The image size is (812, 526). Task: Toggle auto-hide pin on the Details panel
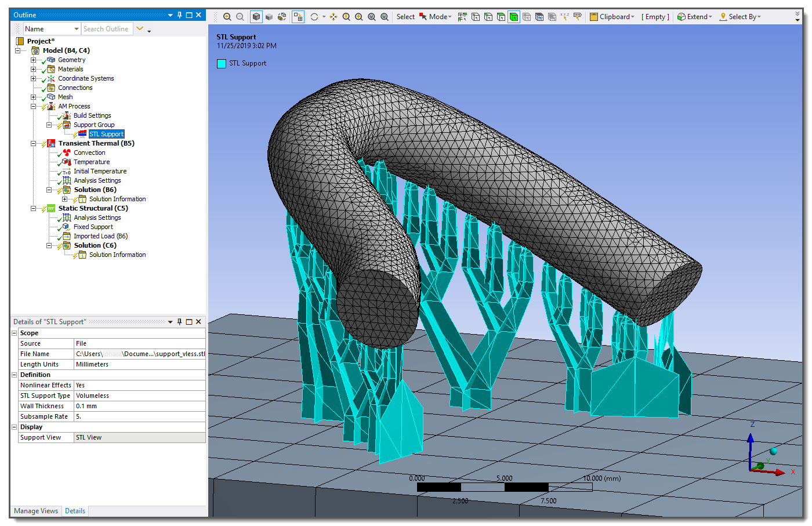tap(179, 321)
